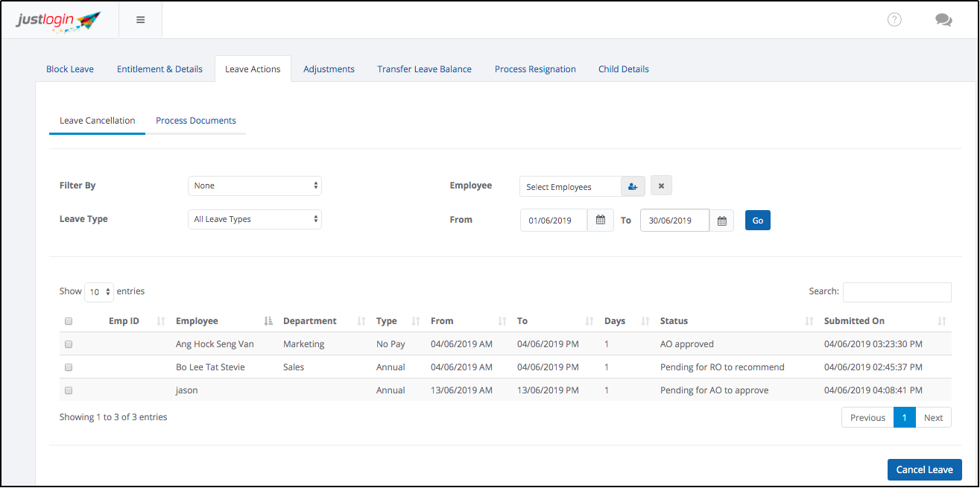Select the Leave Actions tab
The image size is (980, 488).
[253, 69]
